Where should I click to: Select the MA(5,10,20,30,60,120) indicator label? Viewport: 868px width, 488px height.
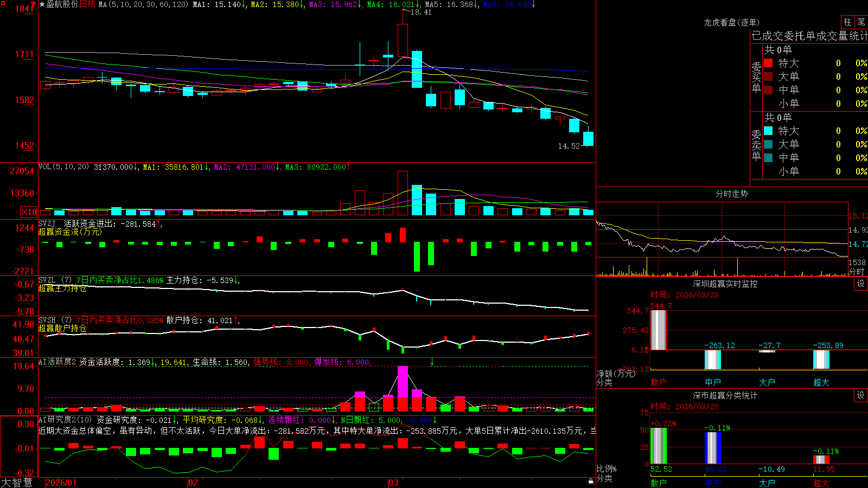143,4
